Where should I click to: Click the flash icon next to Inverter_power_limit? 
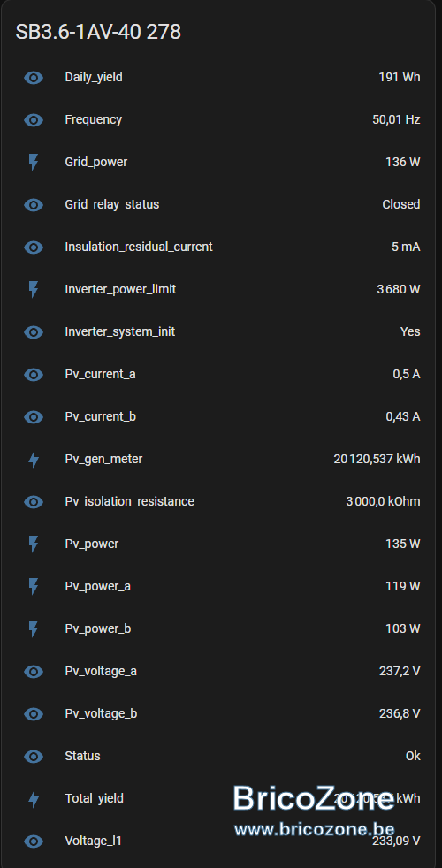[x=34, y=290]
